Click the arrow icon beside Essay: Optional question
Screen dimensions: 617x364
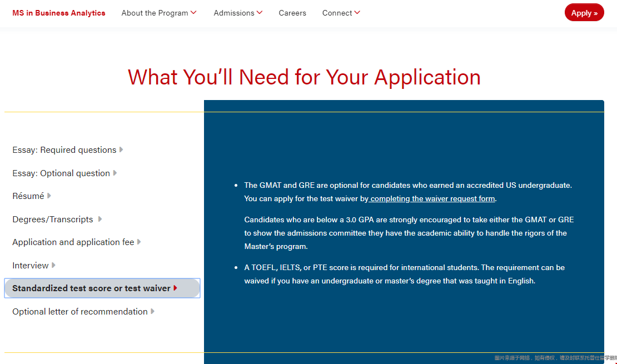point(115,173)
